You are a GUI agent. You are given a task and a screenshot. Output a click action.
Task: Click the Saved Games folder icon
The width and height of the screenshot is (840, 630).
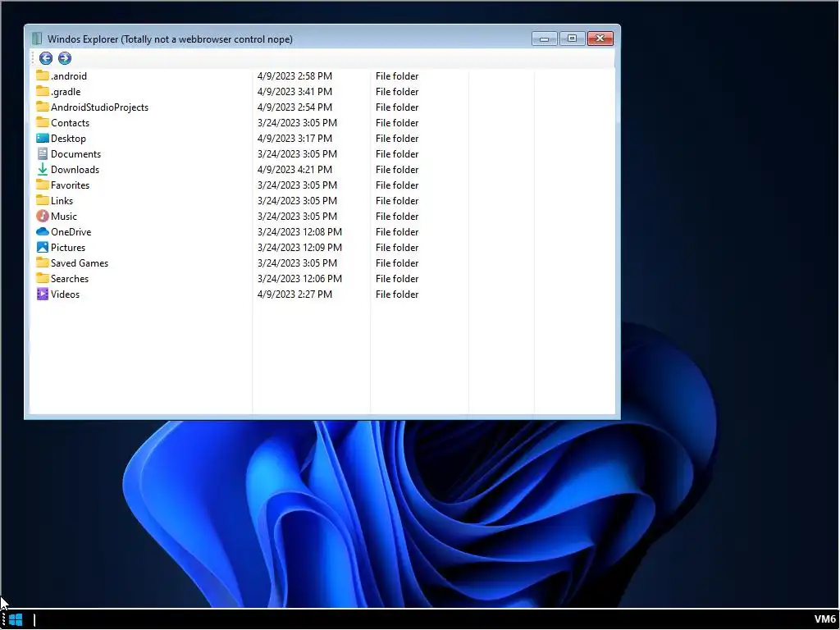click(43, 262)
